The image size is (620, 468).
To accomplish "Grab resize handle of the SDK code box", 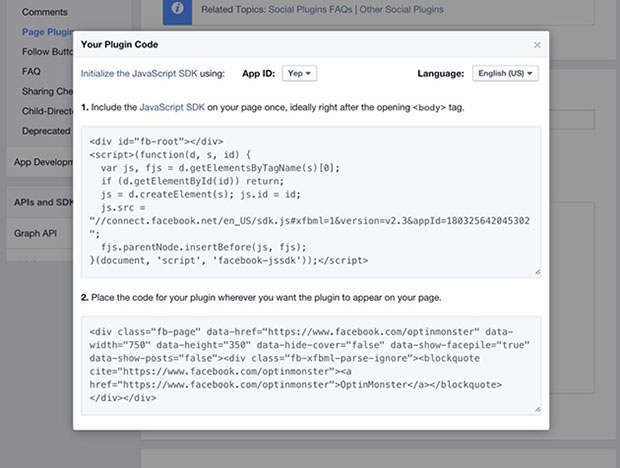I will 538,272.
